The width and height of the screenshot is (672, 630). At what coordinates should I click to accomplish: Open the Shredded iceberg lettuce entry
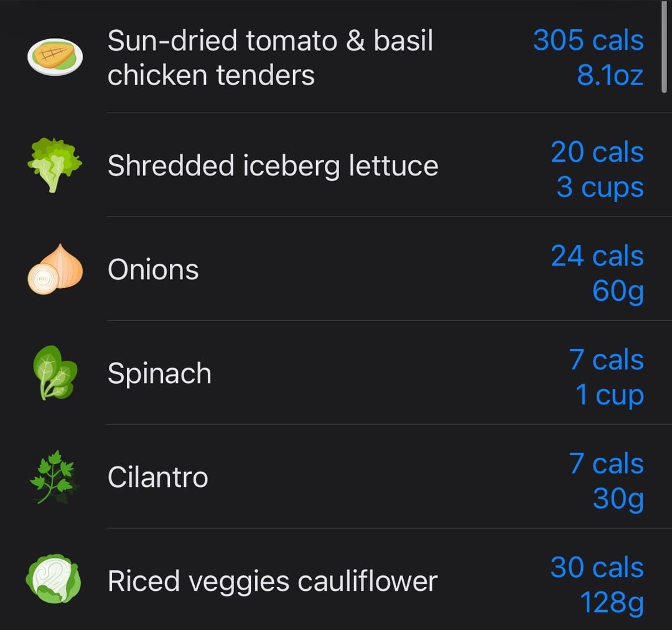coord(273,166)
